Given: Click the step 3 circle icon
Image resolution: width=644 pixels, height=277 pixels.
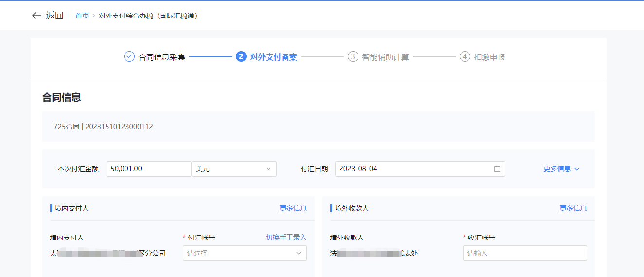Looking at the screenshot, I should click(353, 57).
